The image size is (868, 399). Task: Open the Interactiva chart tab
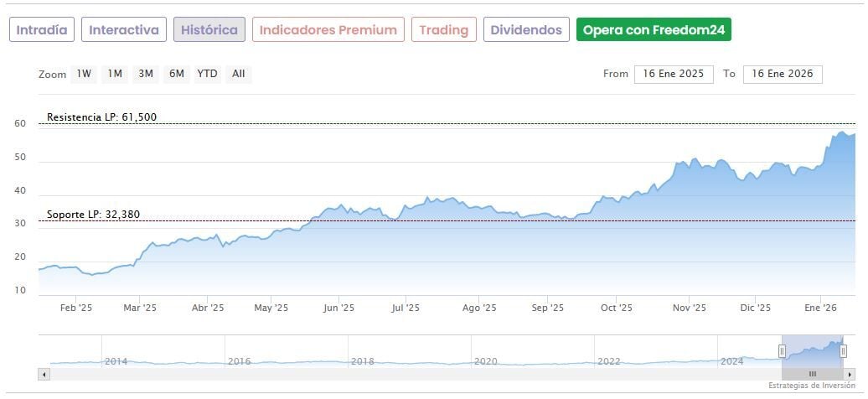click(x=124, y=30)
